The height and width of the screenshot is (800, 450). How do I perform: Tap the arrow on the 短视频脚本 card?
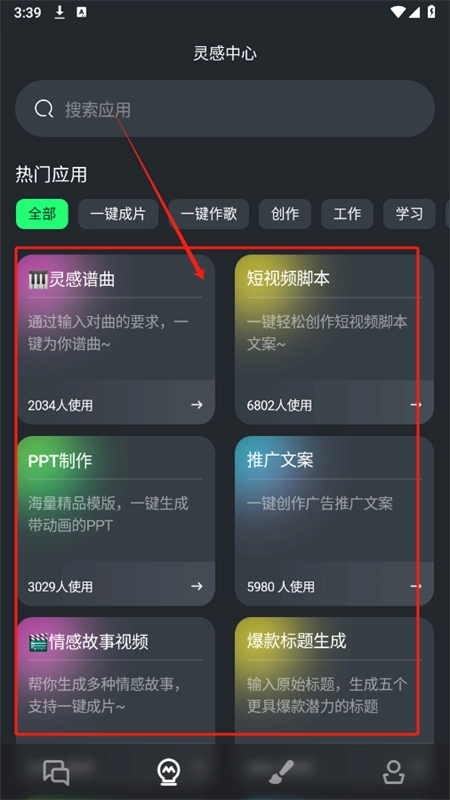416,405
